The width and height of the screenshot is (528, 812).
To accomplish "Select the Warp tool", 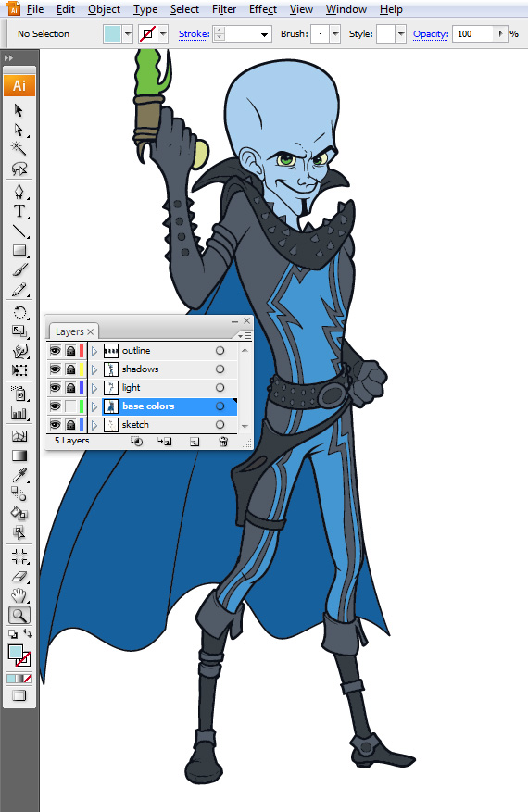I will coord(19,351).
